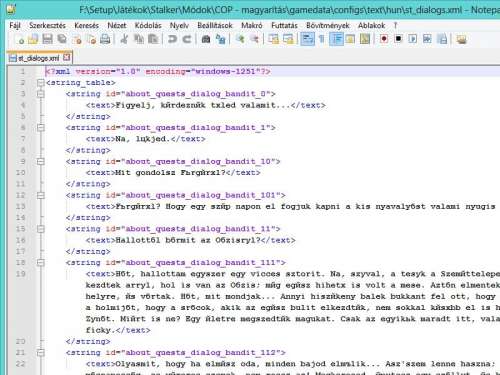
Task: Click the Print toolbar icon
Action: [105, 39]
